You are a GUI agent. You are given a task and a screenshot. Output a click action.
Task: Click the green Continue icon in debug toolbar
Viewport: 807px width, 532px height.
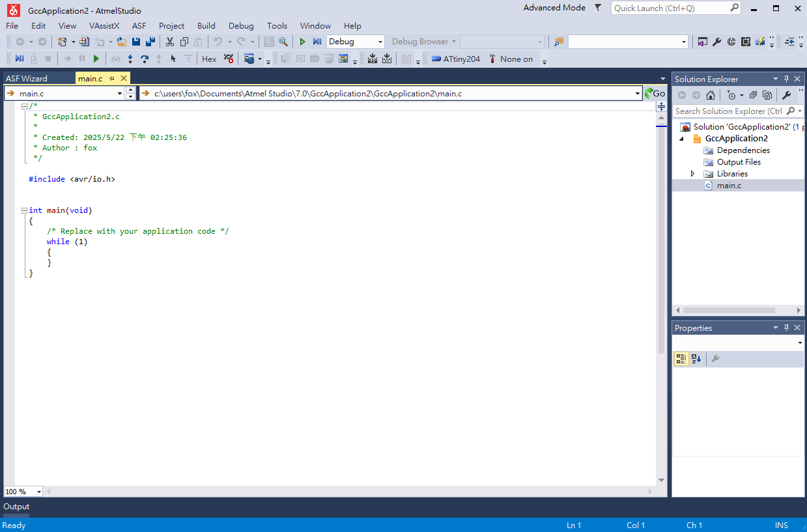[x=96, y=59]
